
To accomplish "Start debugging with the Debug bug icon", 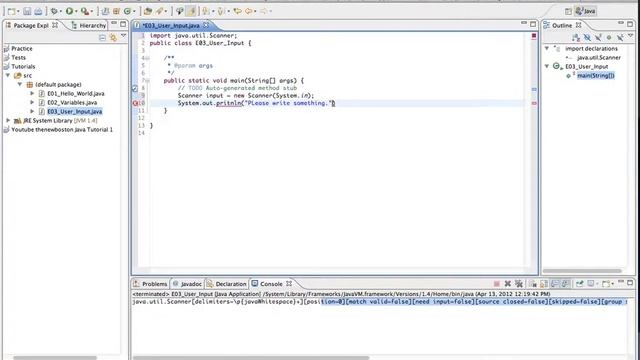I will (54, 11).
